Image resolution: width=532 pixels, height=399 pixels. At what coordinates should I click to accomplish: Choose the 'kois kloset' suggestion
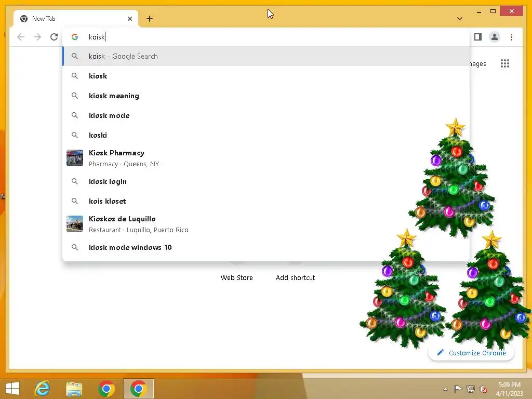pyautogui.click(x=266, y=201)
